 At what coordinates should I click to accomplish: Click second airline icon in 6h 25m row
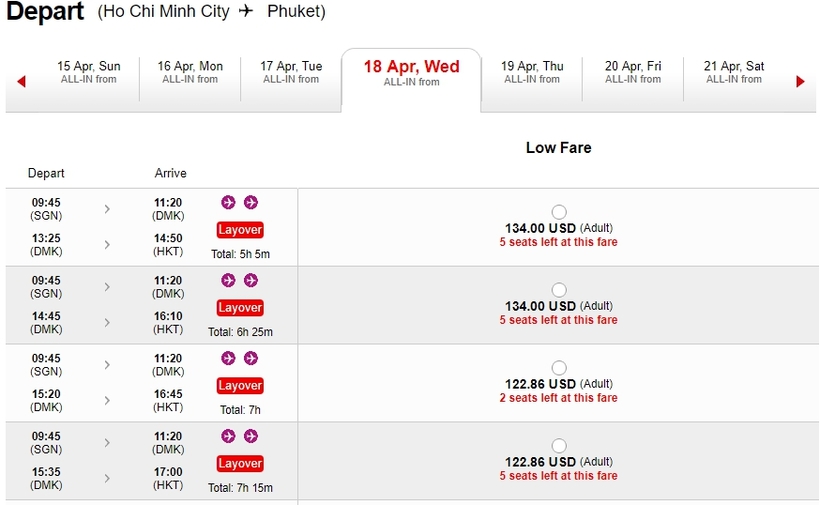pos(251,280)
